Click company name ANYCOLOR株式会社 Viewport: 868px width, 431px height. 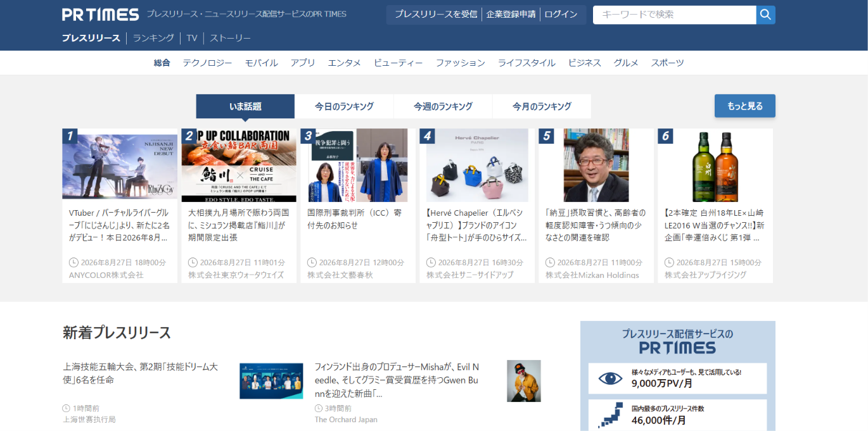point(106,275)
